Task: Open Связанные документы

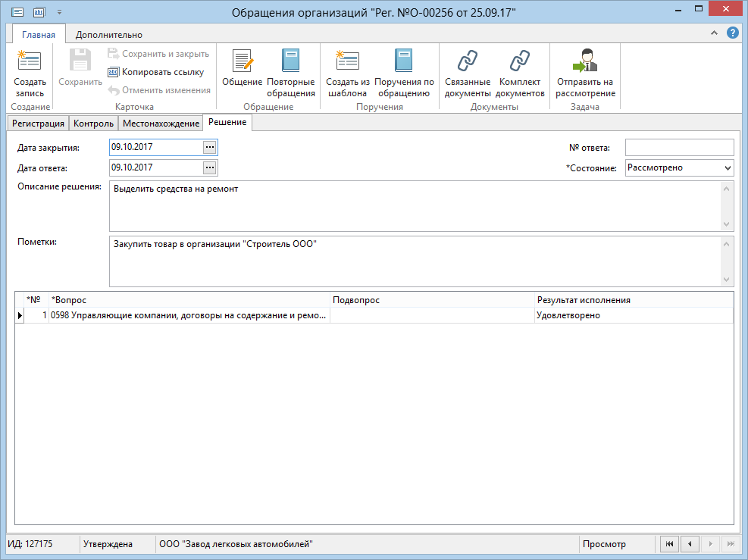Action: 468,61
